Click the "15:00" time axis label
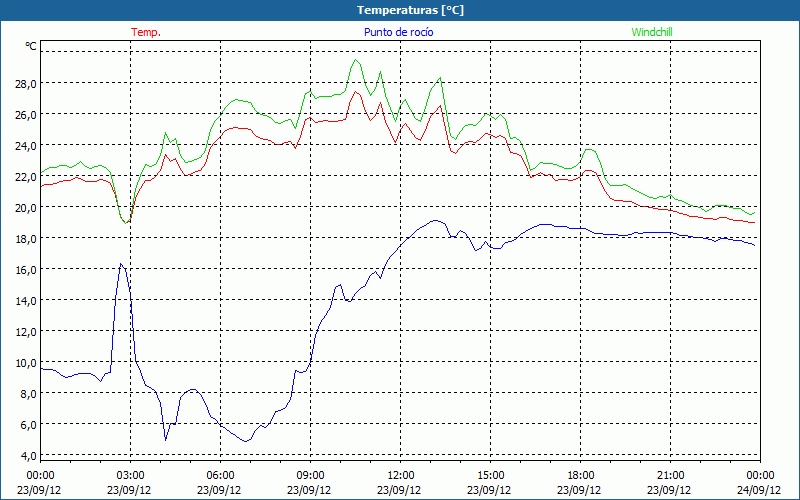This screenshot has height=500, width=800. point(490,476)
